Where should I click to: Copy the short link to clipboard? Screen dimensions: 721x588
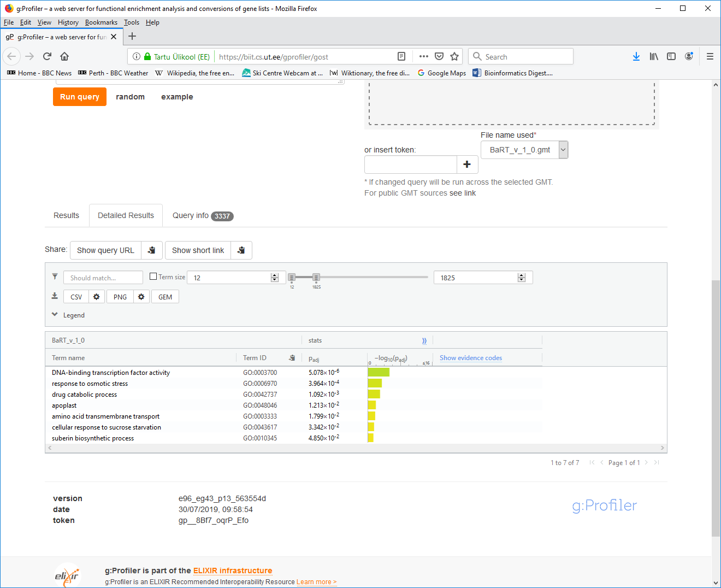[241, 250]
